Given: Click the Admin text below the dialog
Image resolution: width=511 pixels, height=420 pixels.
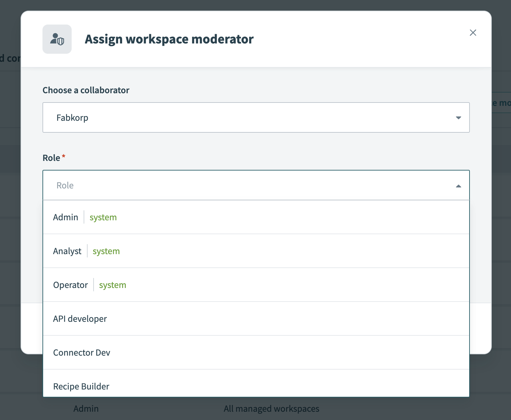Looking at the screenshot, I should tap(86, 409).
